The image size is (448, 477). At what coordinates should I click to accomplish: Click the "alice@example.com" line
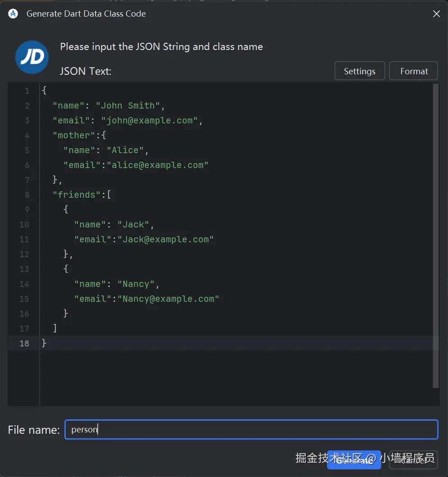(x=136, y=165)
